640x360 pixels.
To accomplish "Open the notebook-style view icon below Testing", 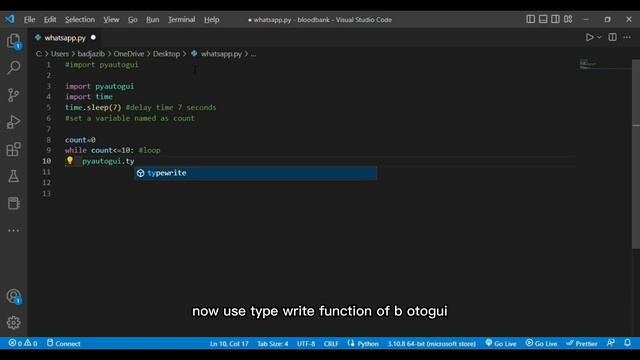I will 13,203.
